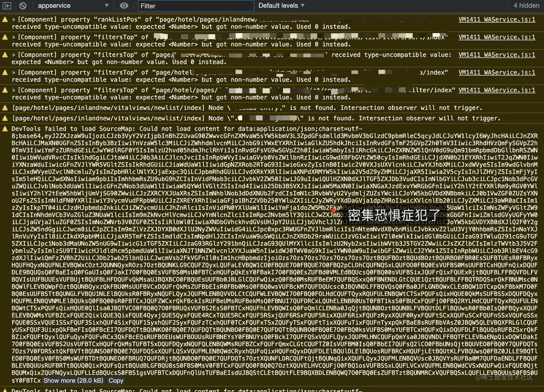The width and height of the screenshot is (544, 392).
Task: Select text "DevTools failed to load SourceMap" at top message
Action: pos(73,129)
